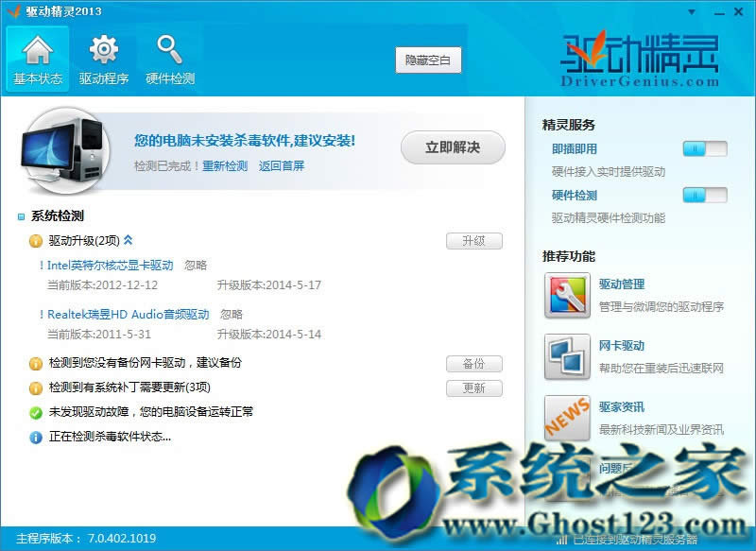This screenshot has height=551, width=756.
Task: Click the 隐藏空白 button
Action: point(428,60)
